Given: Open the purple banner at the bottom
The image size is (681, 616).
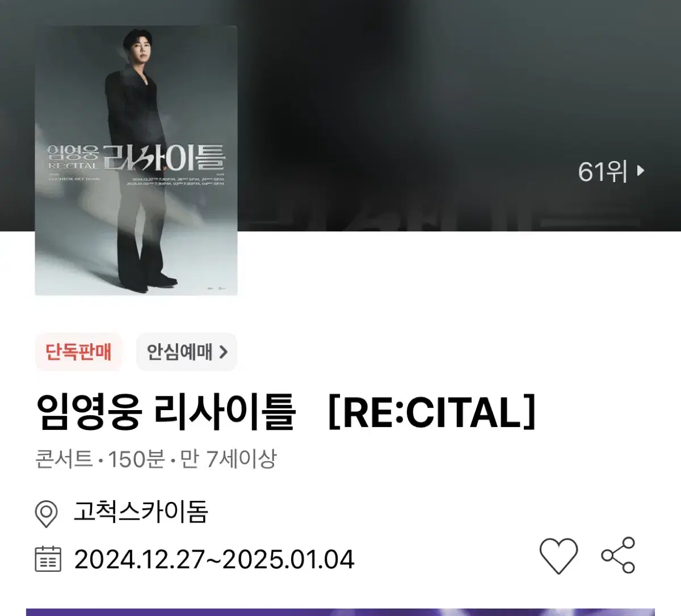Looking at the screenshot, I should click(340, 613).
